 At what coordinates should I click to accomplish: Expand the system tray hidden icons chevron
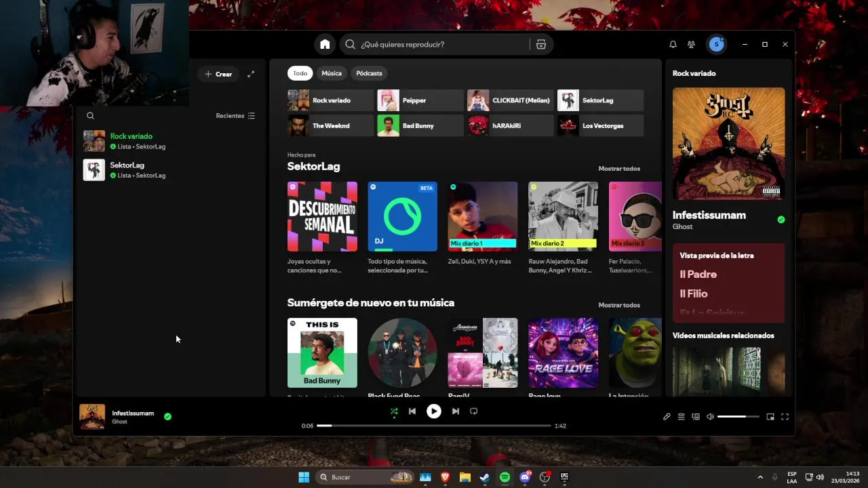pos(759,477)
